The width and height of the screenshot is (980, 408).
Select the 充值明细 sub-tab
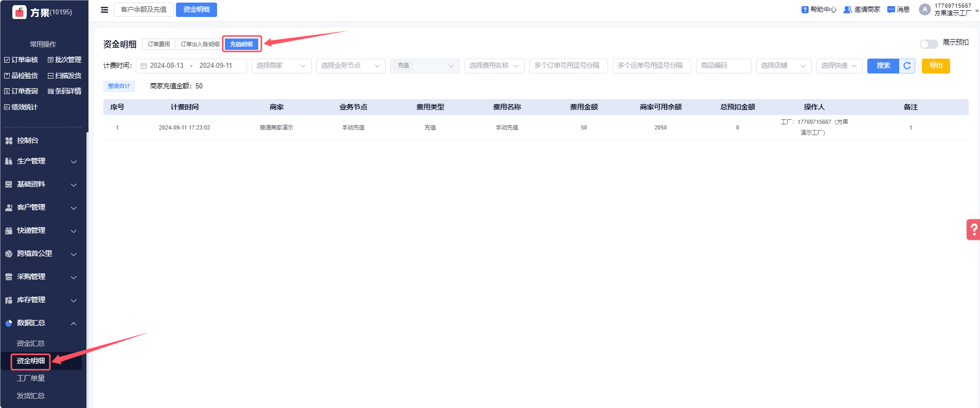(x=241, y=44)
